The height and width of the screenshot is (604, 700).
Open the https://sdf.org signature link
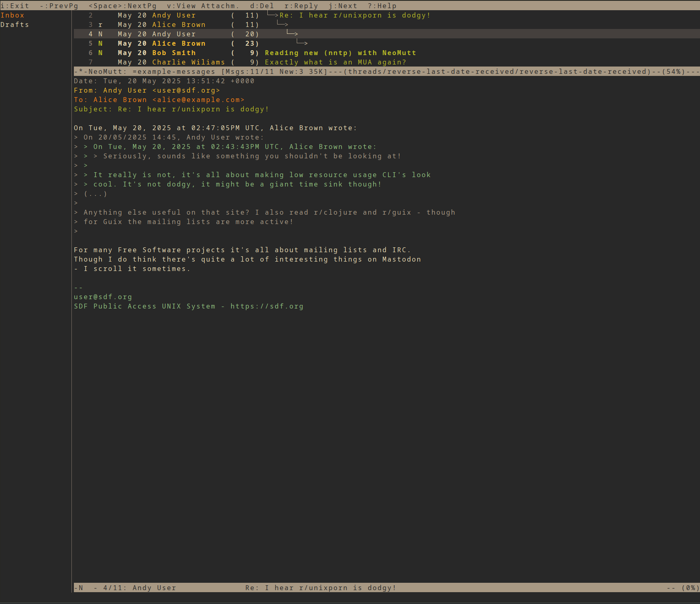pyautogui.click(x=267, y=306)
